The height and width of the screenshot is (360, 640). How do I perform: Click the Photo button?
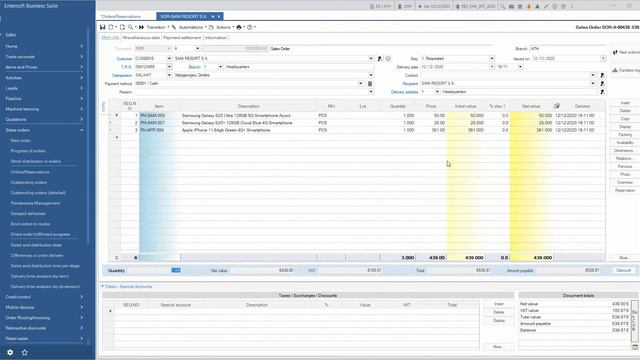point(625,175)
